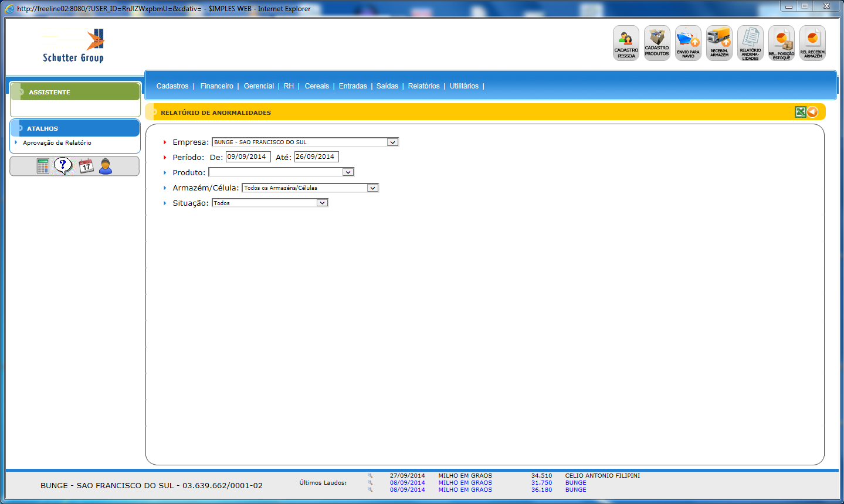Click the Relatório Anormalidades toolbar icon
Screen dimensions: 844x504
coord(750,43)
